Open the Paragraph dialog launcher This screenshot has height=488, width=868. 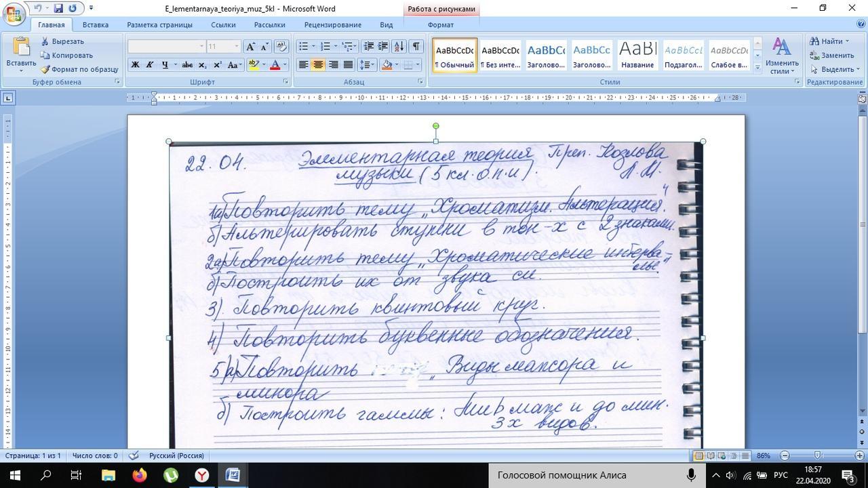tap(420, 82)
